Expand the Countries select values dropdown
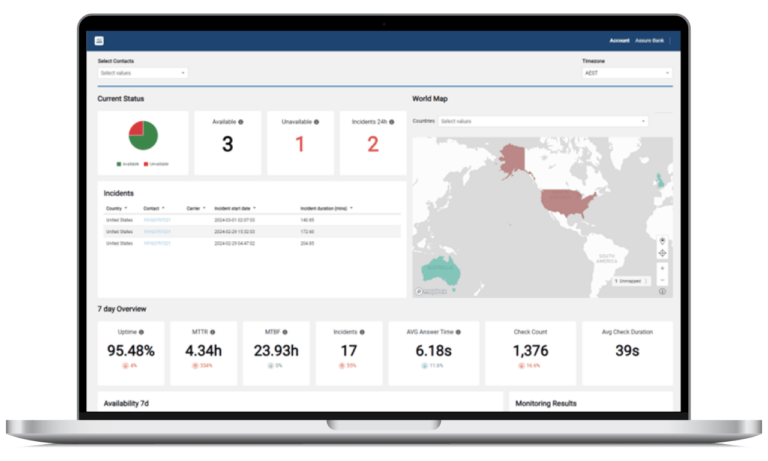Screen dimensions: 768x461 [x=543, y=121]
